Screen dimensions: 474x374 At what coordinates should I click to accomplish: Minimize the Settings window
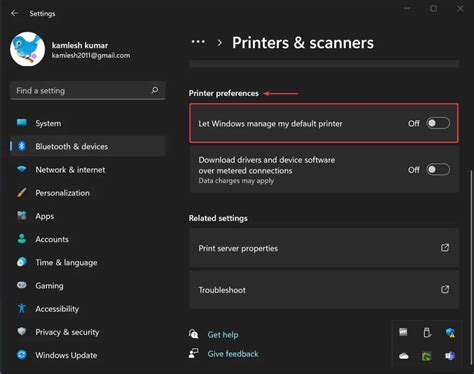[407, 8]
